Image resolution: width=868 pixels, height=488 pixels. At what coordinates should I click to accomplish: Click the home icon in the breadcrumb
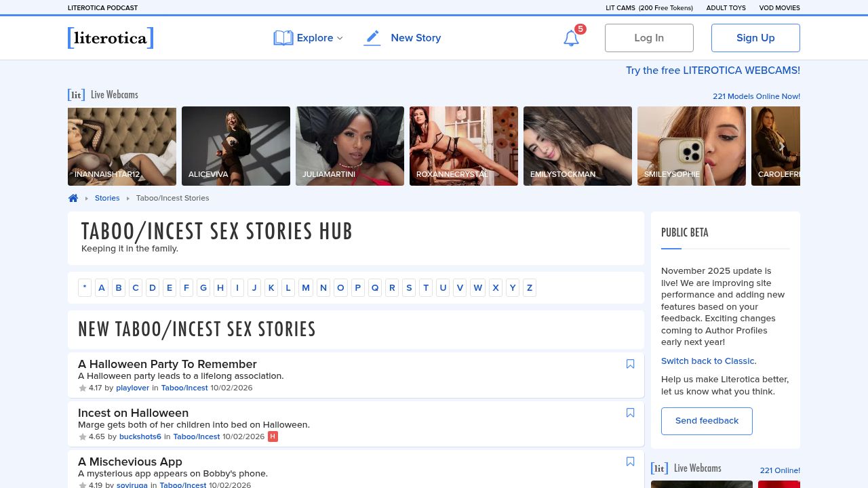73,198
